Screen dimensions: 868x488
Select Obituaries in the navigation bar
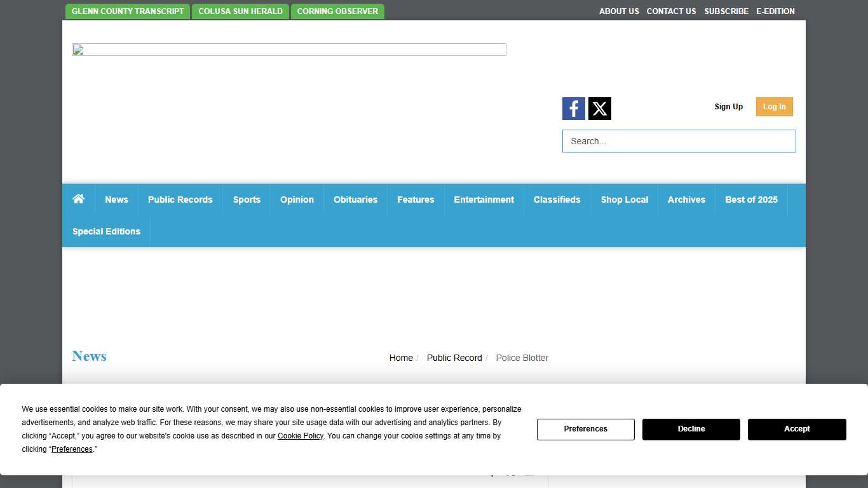coord(355,200)
